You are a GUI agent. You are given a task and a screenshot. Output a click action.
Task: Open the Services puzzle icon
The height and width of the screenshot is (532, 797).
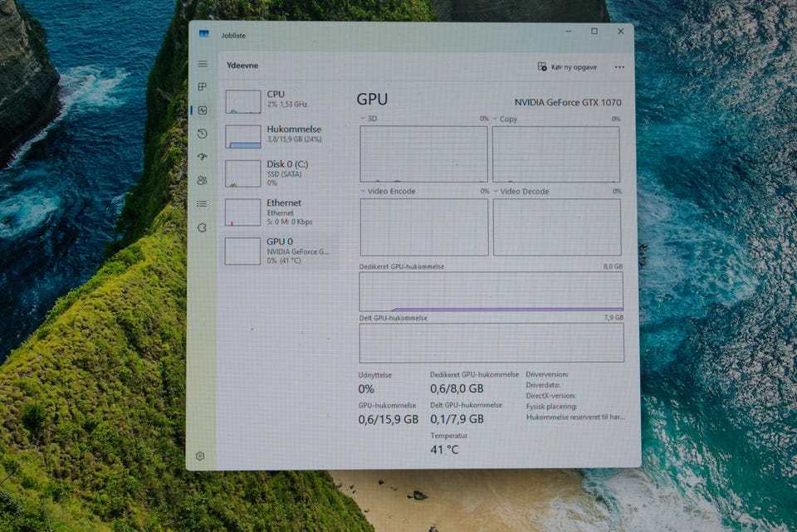click(x=203, y=227)
